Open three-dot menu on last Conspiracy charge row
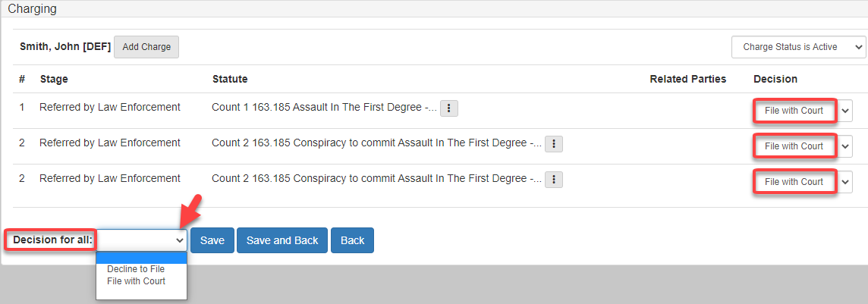Screen dimensions: 868x304 coord(554,180)
